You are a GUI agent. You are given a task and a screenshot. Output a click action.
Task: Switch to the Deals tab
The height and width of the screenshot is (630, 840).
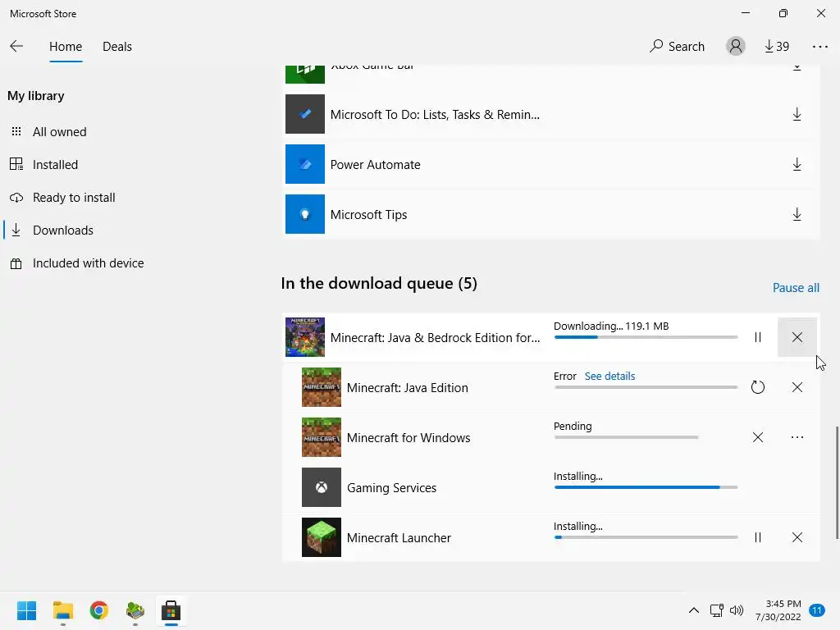(116, 47)
